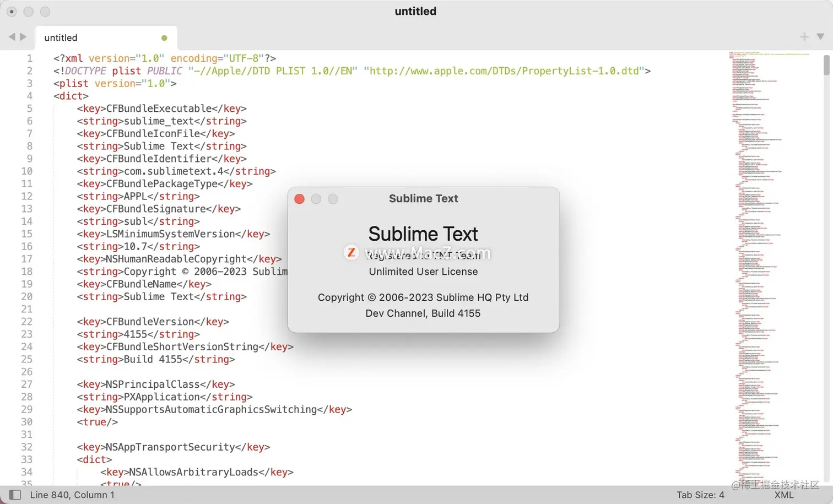The width and height of the screenshot is (833, 504).
Task: Click the unsaved dot on untitled tab
Action: tap(164, 38)
